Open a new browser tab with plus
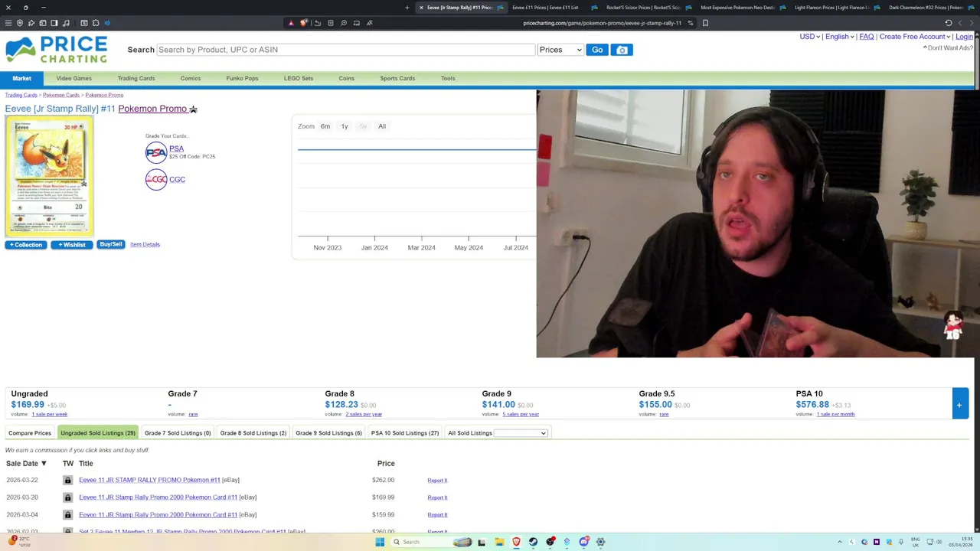 click(x=407, y=8)
